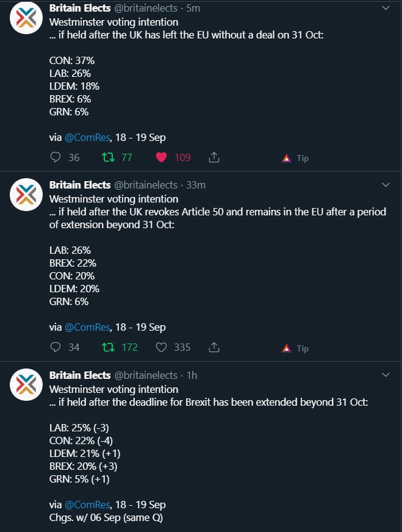Open the options chevron on the 1h tweet
Image resolution: width=402 pixels, height=532 pixels.
(386, 375)
